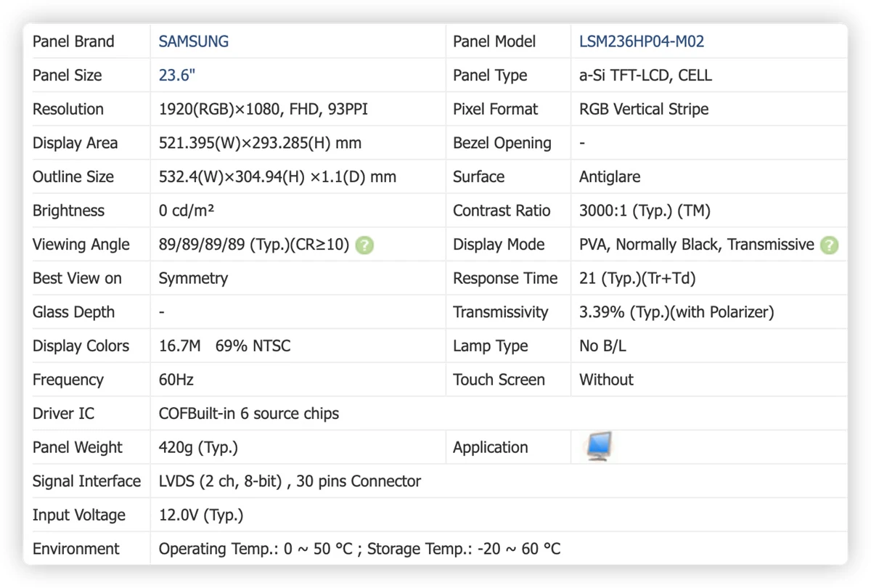Click the monitor application icon
The image size is (871, 588).
coord(600,446)
